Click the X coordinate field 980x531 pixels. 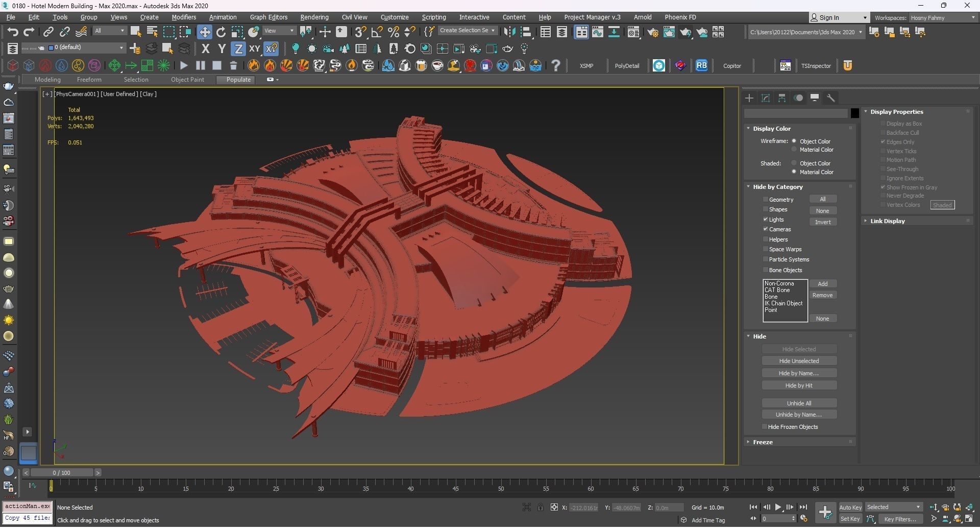coord(583,508)
